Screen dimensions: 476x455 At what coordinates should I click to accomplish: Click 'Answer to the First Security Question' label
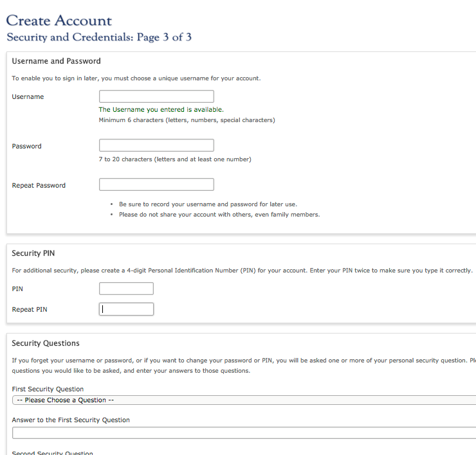[71, 420]
